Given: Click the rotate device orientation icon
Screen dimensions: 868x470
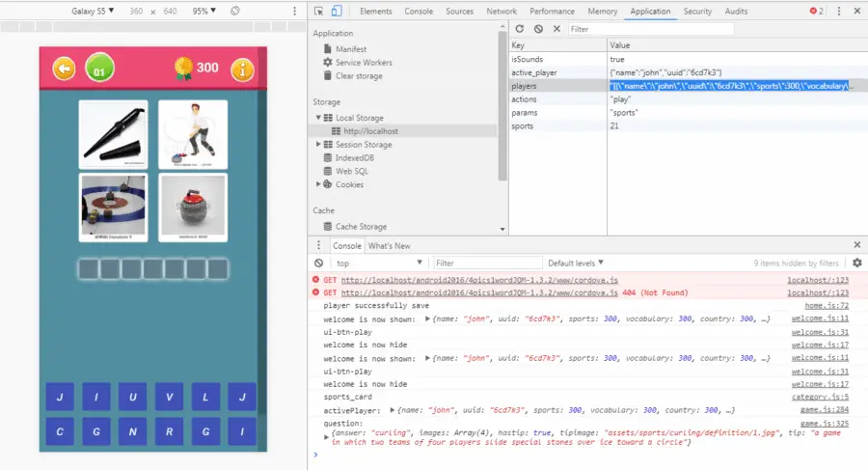Looking at the screenshot, I should [235, 12].
